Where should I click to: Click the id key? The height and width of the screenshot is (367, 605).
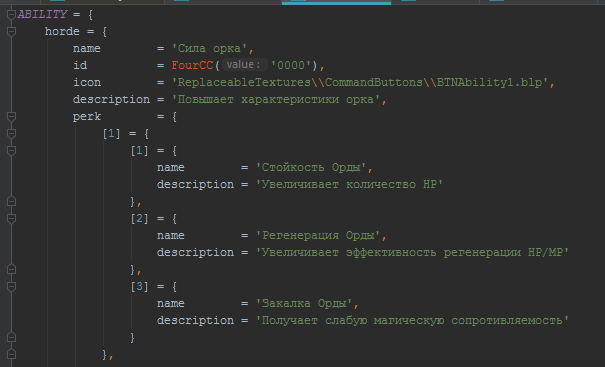pyautogui.click(x=80, y=66)
